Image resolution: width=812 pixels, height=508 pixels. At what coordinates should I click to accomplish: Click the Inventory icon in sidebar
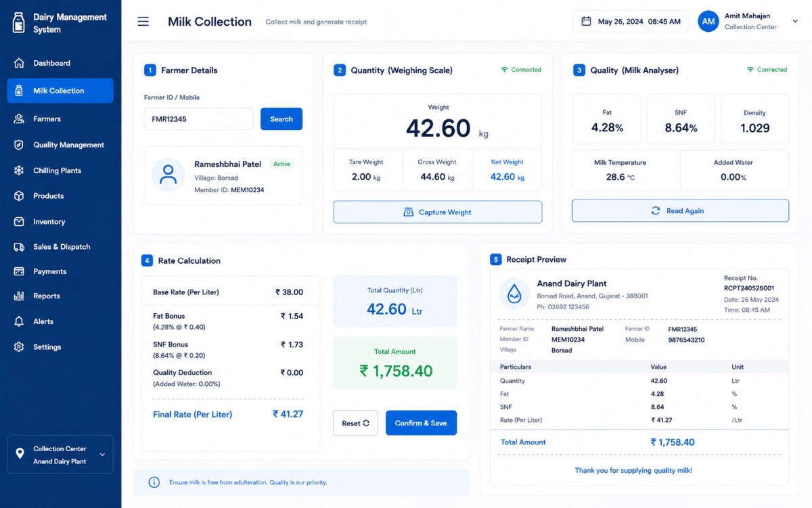point(19,221)
